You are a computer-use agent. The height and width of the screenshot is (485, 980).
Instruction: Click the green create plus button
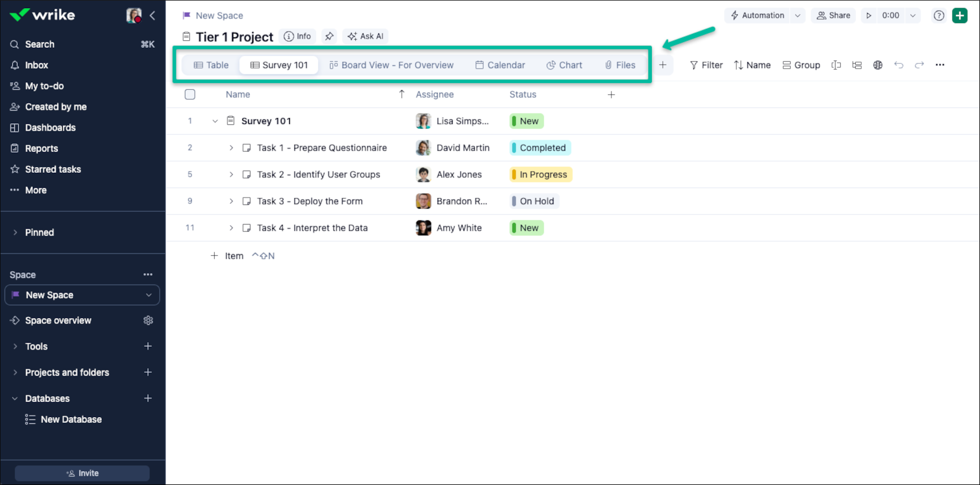[959, 16]
